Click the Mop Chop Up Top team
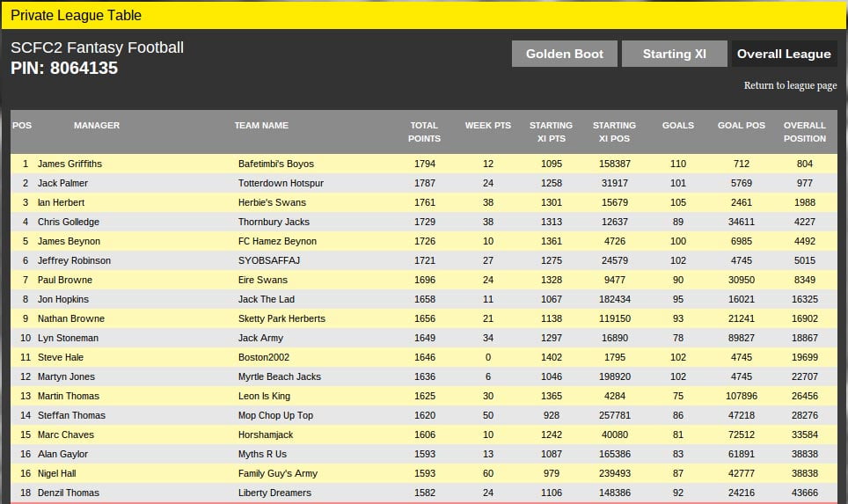The width and height of the screenshot is (848, 504). pyautogui.click(x=275, y=415)
